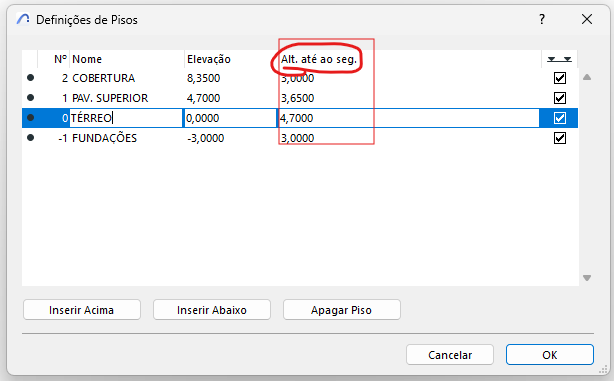
Task: Click the Alt. até ao seg. column header
Action: point(319,59)
